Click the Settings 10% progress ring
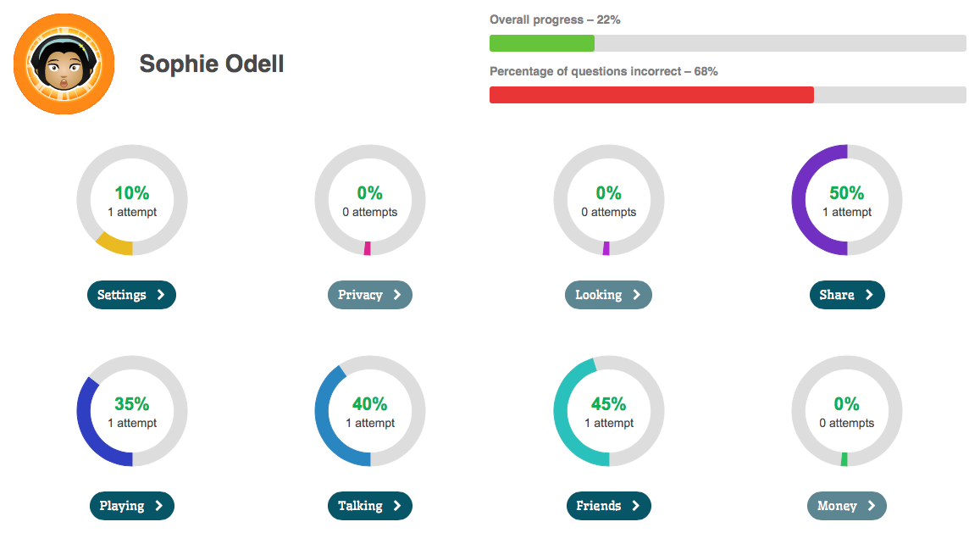 click(132, 200)
